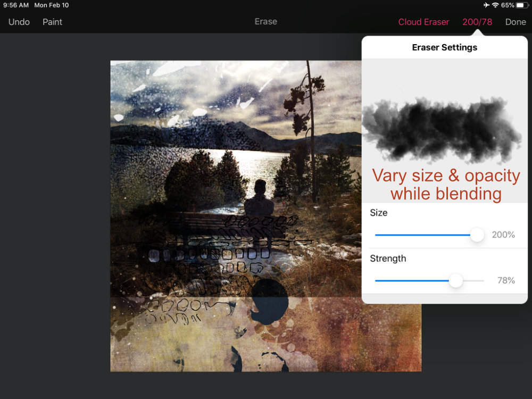Screen dimensions: 532x399
Task: Click the Wi-Fi status icon
Action: (495, 5)
